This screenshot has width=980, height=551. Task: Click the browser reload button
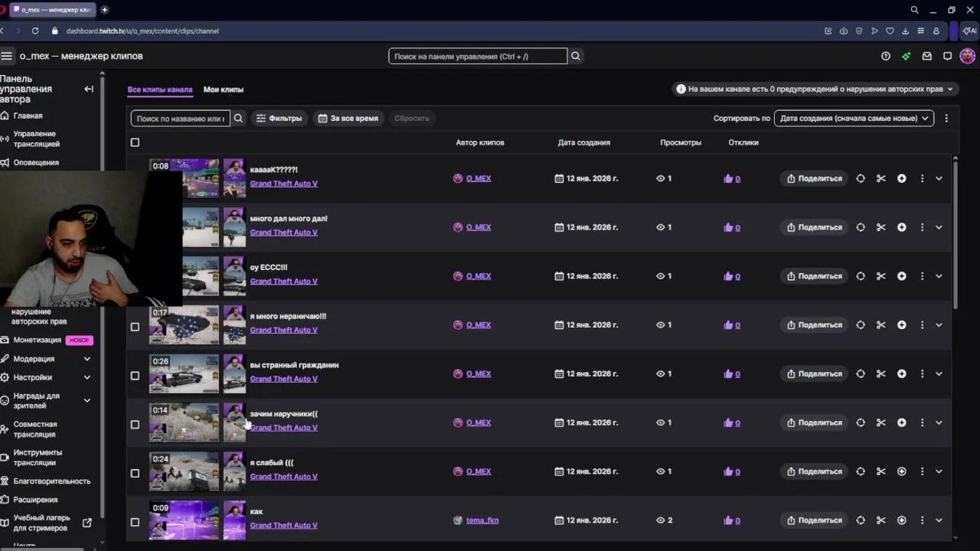point(35,31)
